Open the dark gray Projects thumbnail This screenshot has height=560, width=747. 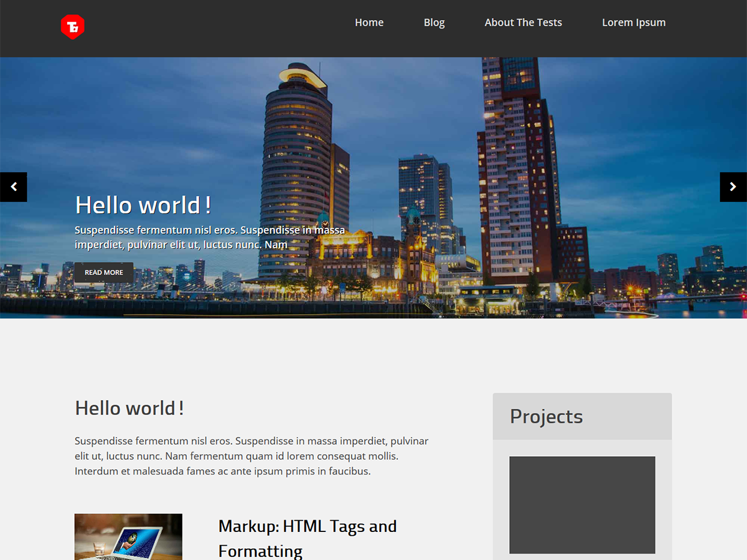[x=582, y=505]
